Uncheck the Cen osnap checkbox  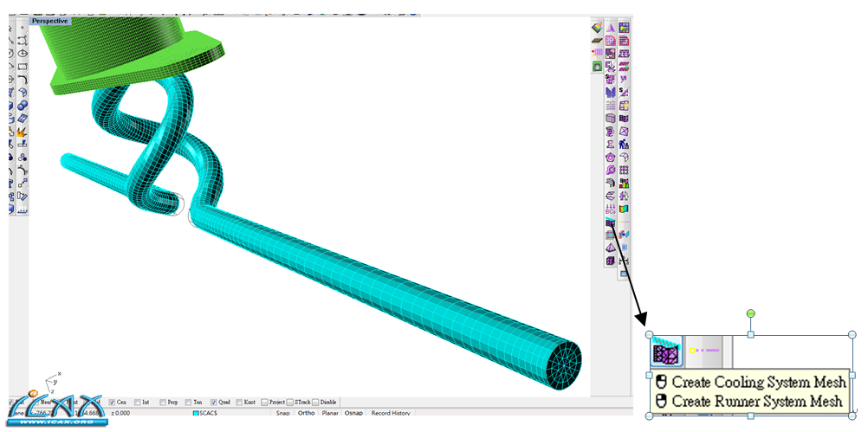tap(113, 402)
